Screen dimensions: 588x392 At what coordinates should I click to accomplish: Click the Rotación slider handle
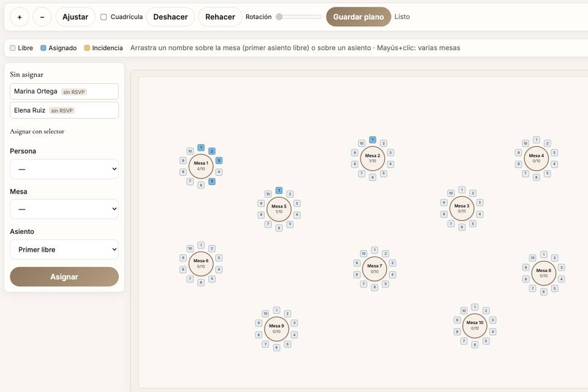279,17
